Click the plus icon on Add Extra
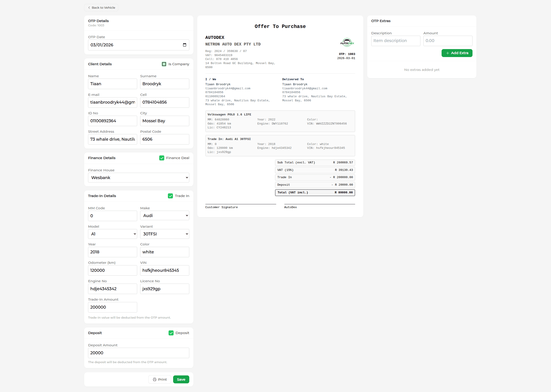This screenshot has height=392, width=551. pyautogui.click(x=447, y=53)
